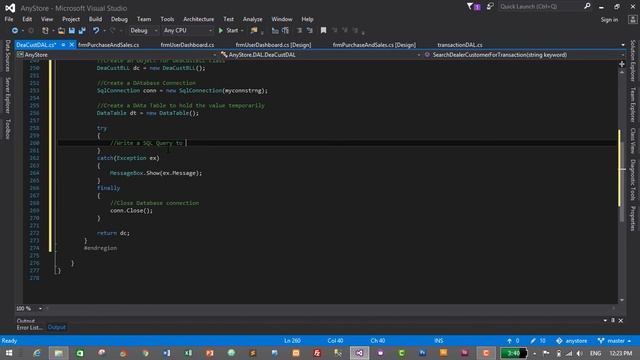Click the Save file icon
This screenshot has height=360, width=640.
(x=72, y=31)
